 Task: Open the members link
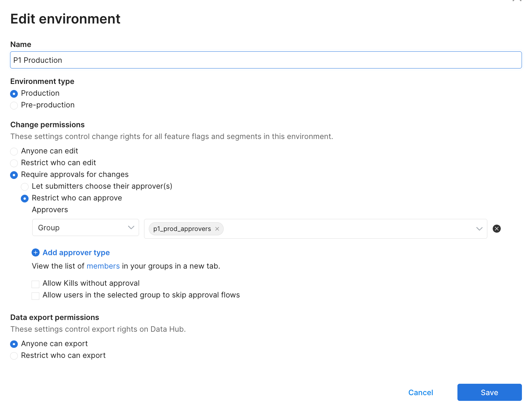pos(103,266)
